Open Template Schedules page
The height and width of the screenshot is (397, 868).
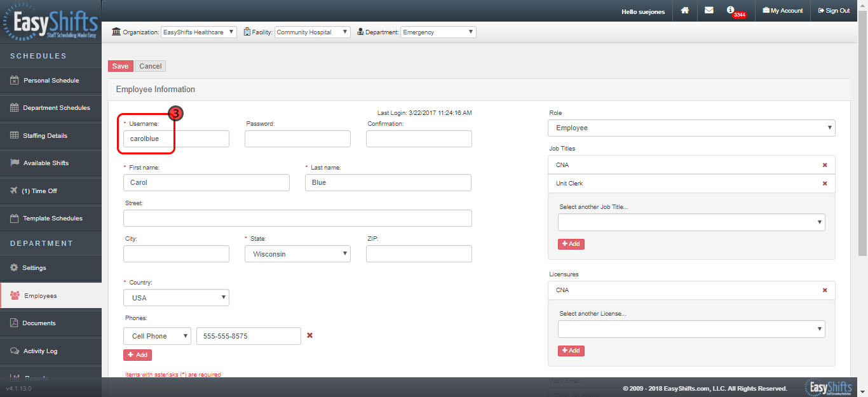click(51, 219)
